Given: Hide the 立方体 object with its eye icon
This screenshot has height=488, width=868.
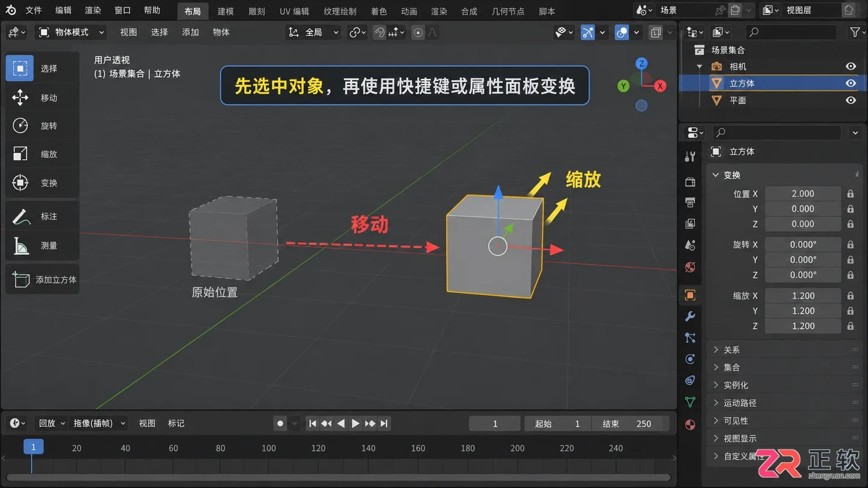Looking at the screenshot, I should (851, 83).
